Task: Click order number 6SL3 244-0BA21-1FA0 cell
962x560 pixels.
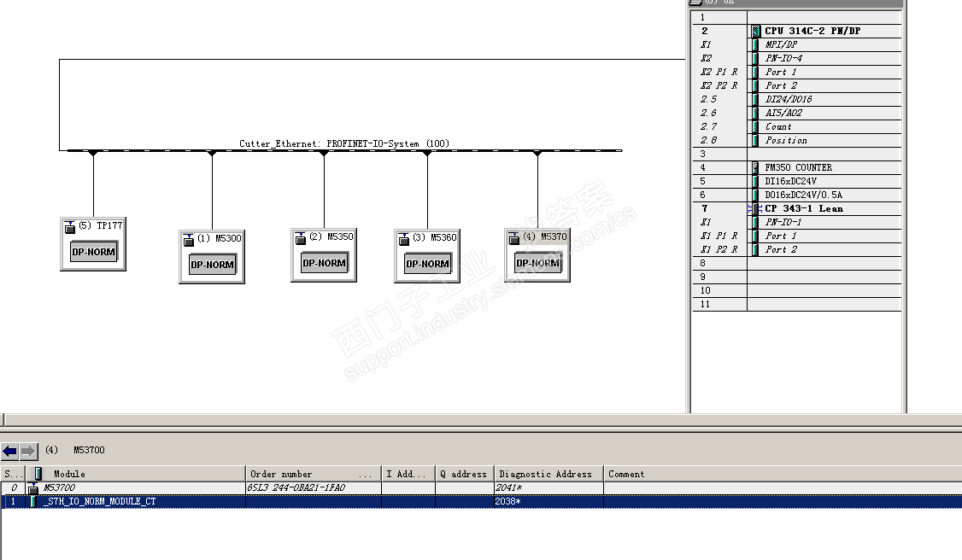Action: (x=314, y=487)
